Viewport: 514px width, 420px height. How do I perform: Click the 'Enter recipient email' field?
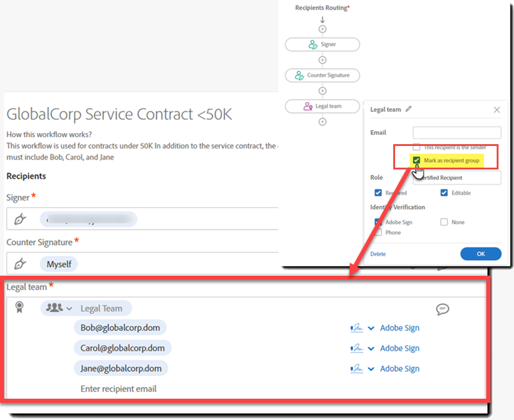[119, 389]
